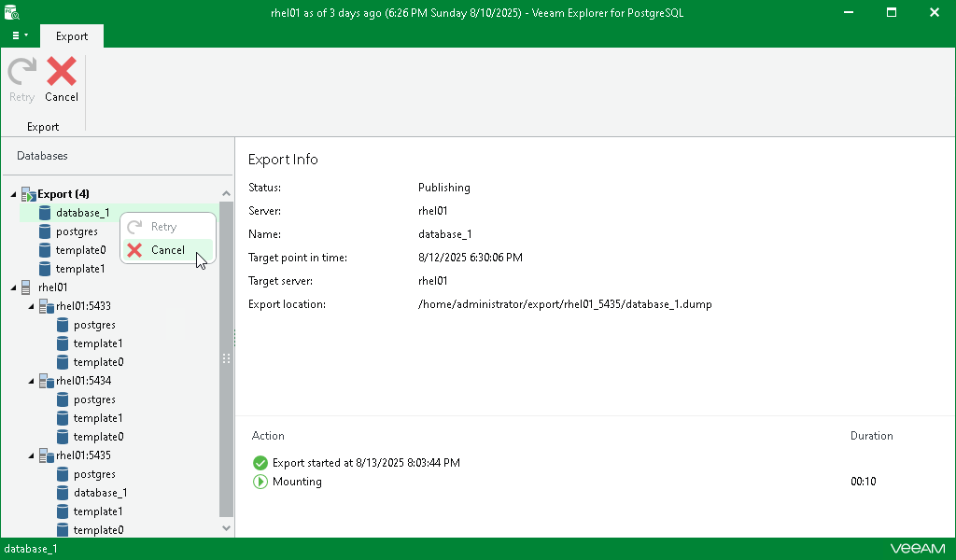Click the Veeam Explorer icon in the title bar

coord(12,12)
